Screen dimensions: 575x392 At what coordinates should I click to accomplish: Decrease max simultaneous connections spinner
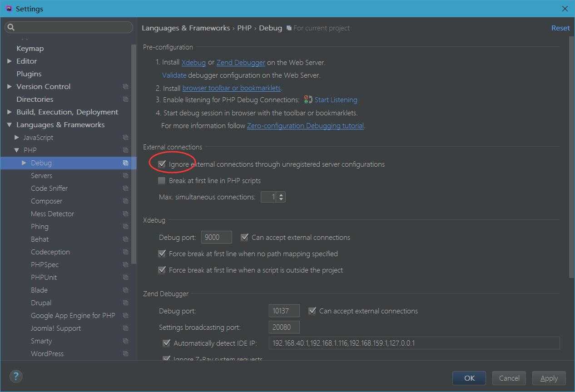(281, 199)
